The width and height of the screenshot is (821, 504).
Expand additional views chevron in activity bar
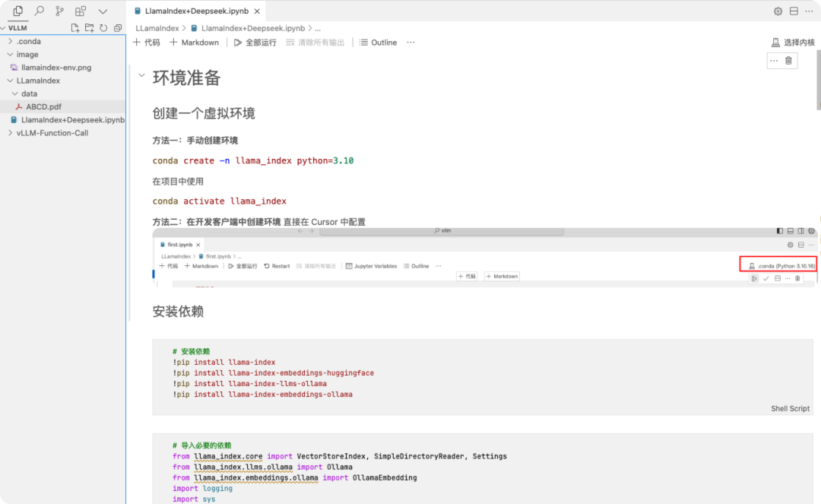tap(103, 11)
